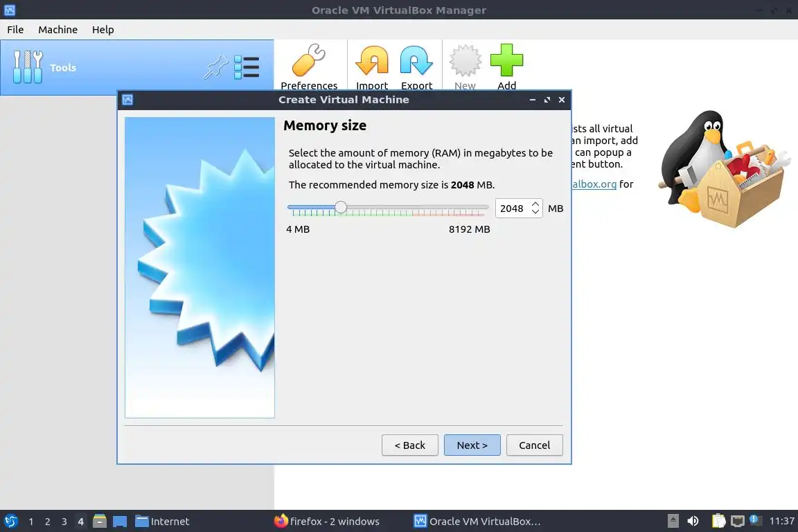Click the network tray icon

(738, 521)
